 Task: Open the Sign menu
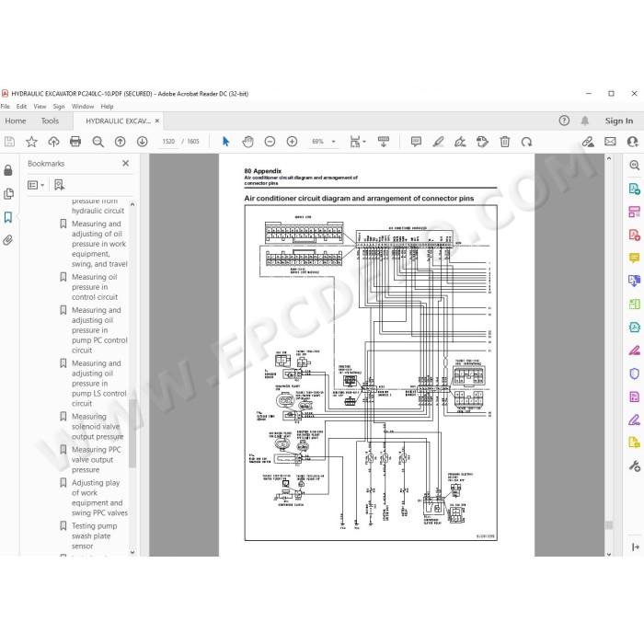(59, 107)
